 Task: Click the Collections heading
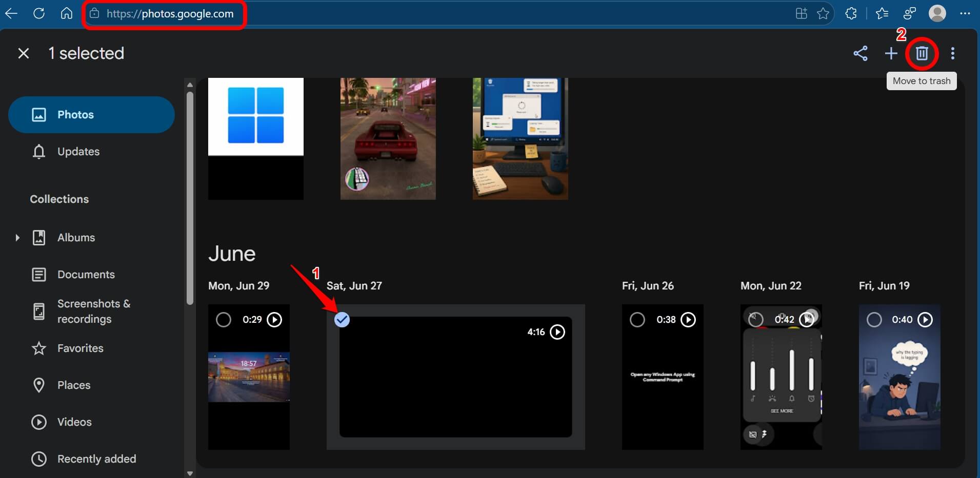pos(59,199)
